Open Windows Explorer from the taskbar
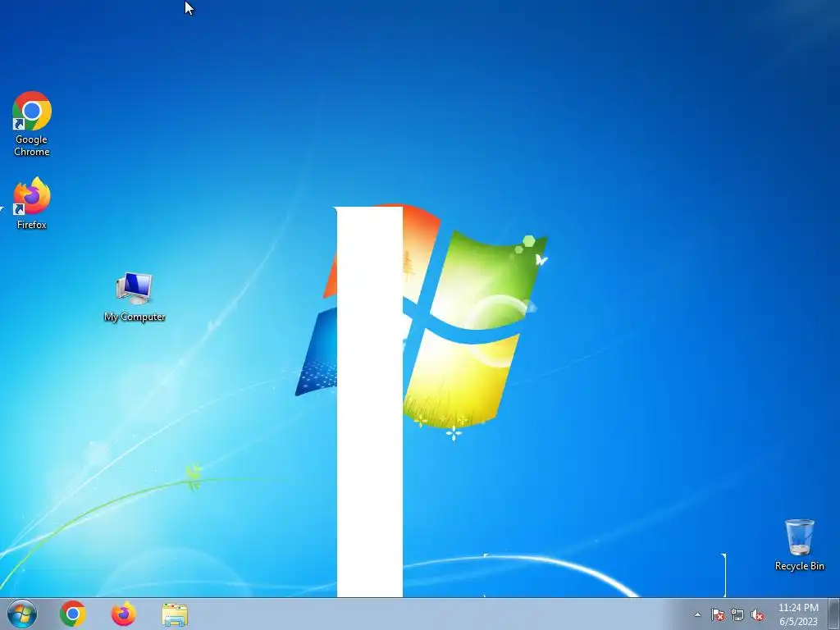 pyautogui.click(x=175, y=614)
